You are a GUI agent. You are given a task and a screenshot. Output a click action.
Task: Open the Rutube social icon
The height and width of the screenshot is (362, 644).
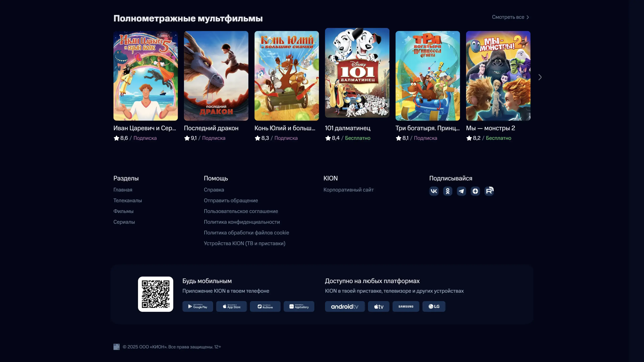[489, 191]
